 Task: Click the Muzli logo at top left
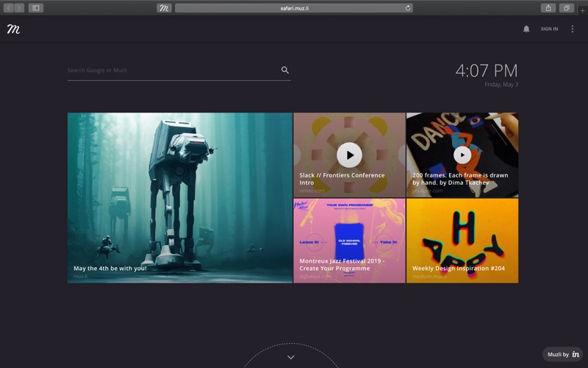[x=13, y=29]
